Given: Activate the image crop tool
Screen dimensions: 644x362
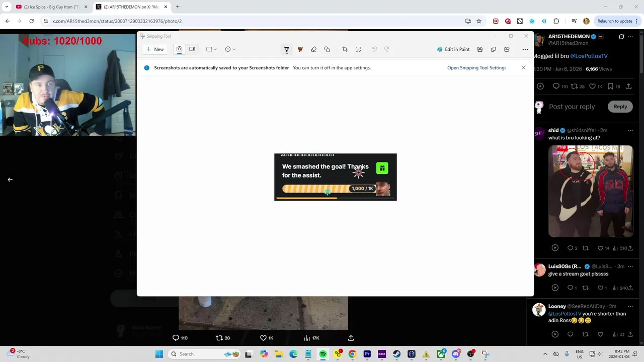Looking at the screenshot, I should 345,49.
